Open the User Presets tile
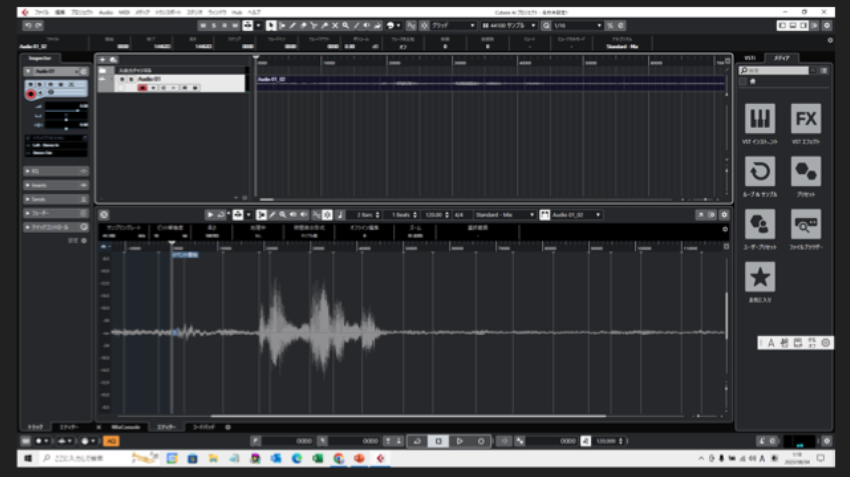This screenshot has width=850, height=478. coord(760,224)
